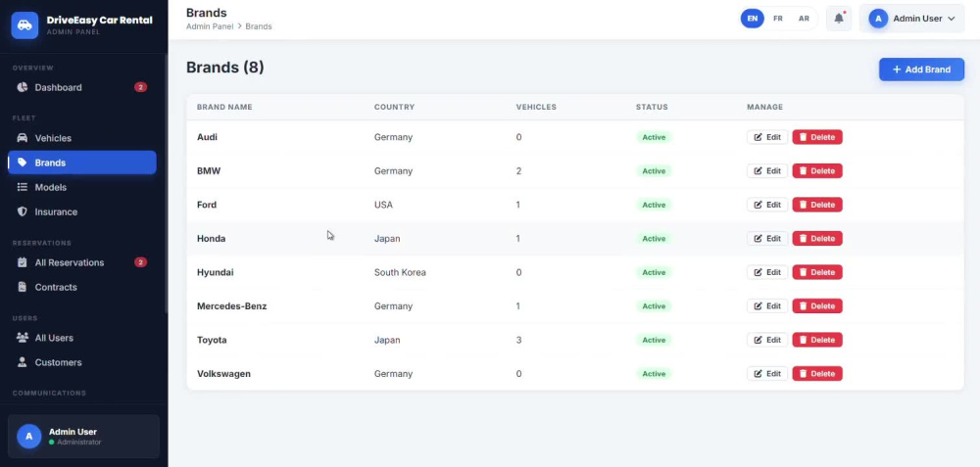Edit the BMW brand
Viewport: 980px width, 467px height.
tap(767, 170)
